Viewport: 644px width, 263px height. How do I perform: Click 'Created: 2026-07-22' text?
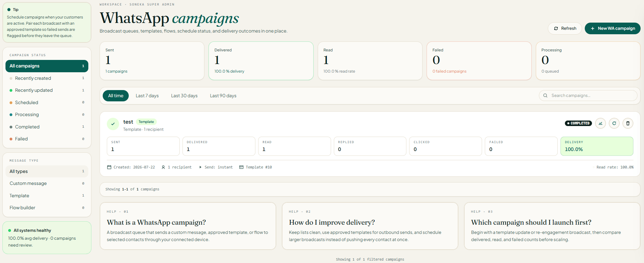click(134, 167)
